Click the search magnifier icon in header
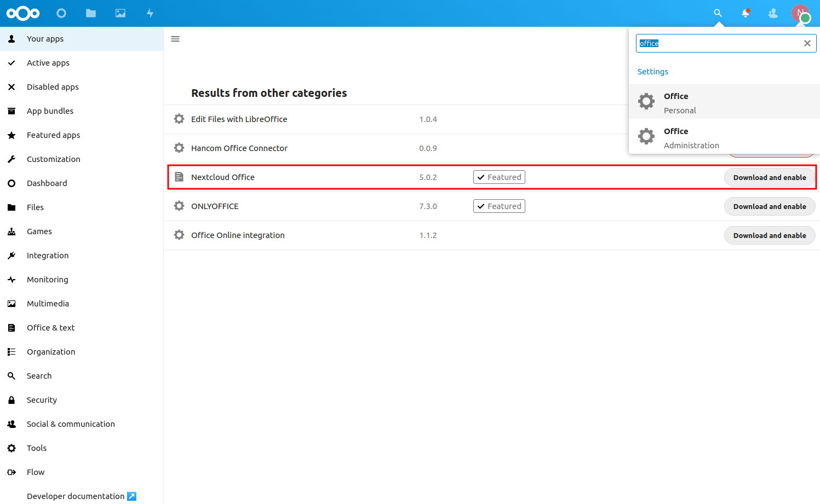 point(718,13)
